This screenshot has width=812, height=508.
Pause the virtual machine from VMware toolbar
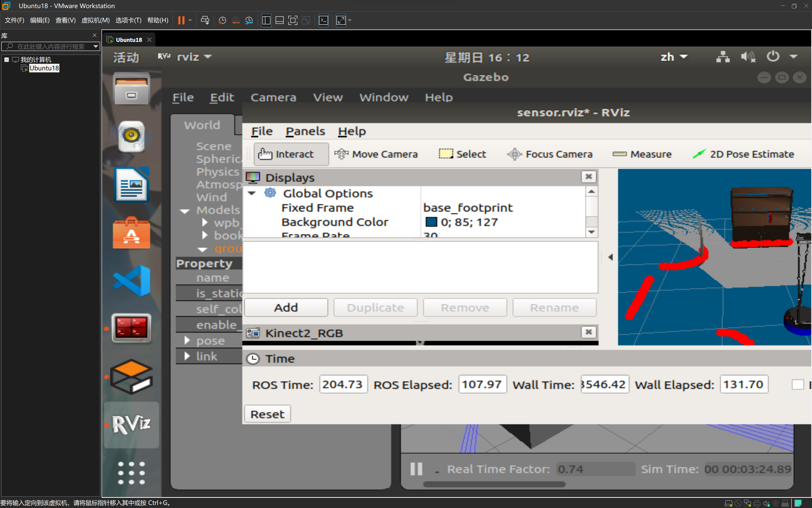[x=181, y=20]
